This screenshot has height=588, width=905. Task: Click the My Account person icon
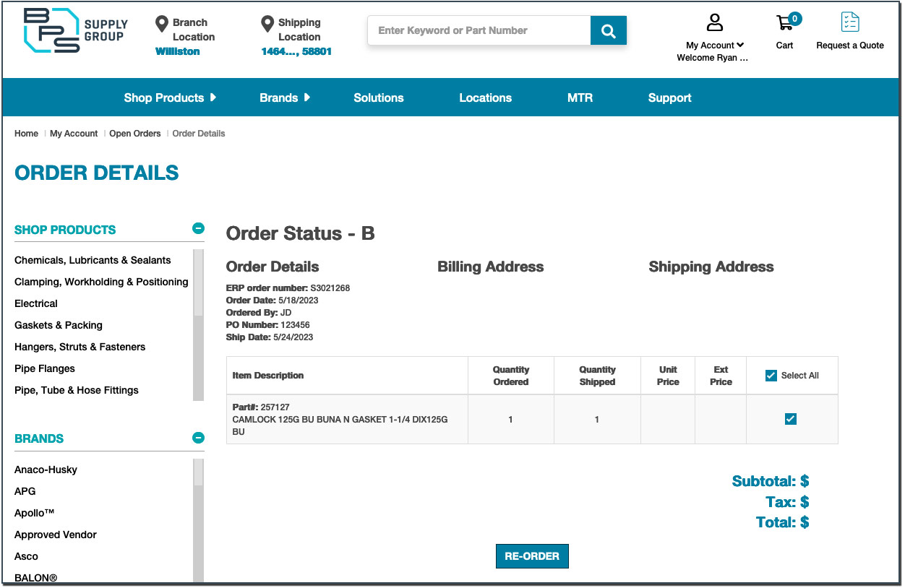[714, 22]
